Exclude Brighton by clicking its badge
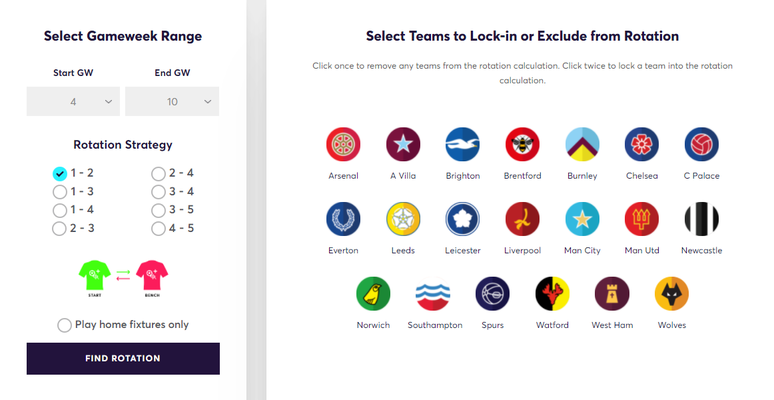The height and width of the screenshot is (400, 774). (x=463, y=145)
